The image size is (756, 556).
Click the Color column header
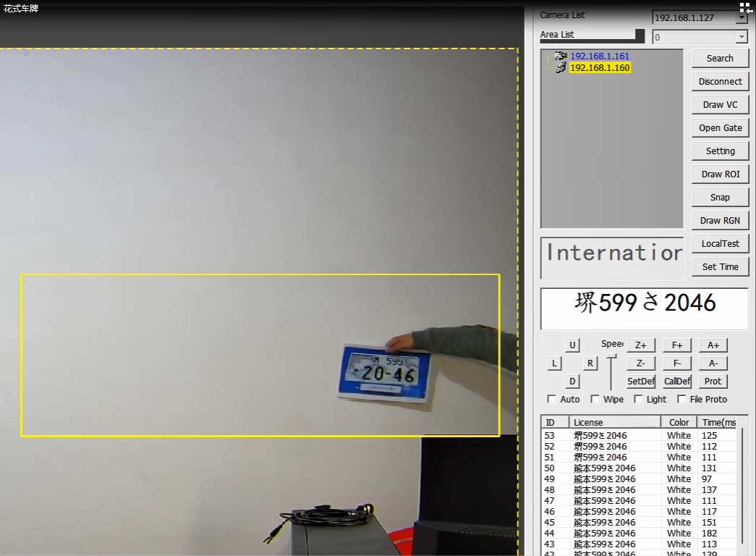coord(679,422)
